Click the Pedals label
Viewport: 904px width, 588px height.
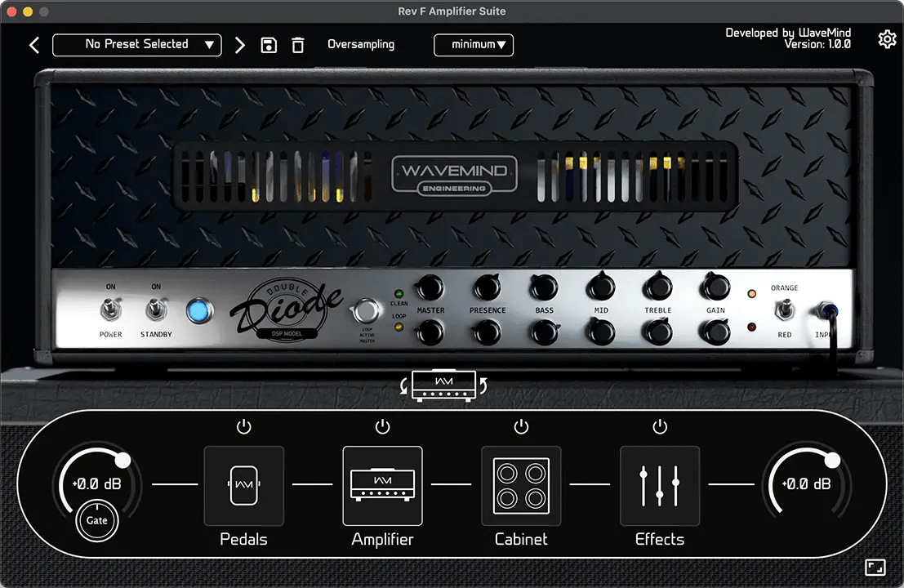point(244,539)
